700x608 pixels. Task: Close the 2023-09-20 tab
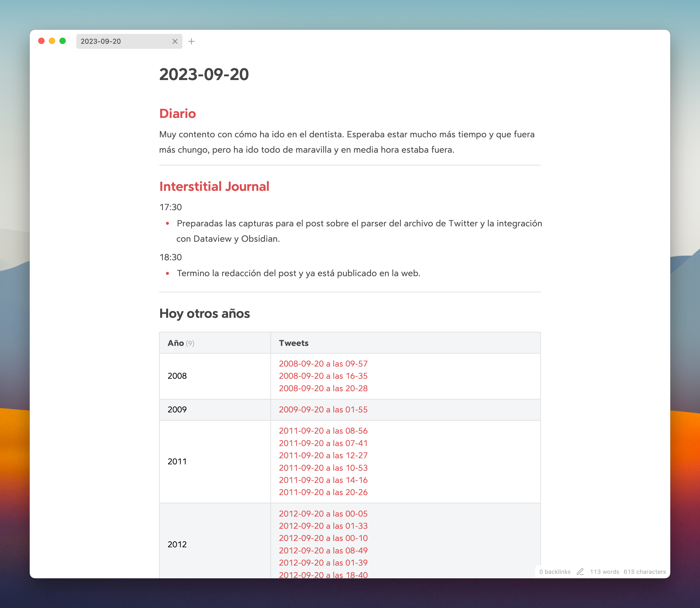pos(175,41)
